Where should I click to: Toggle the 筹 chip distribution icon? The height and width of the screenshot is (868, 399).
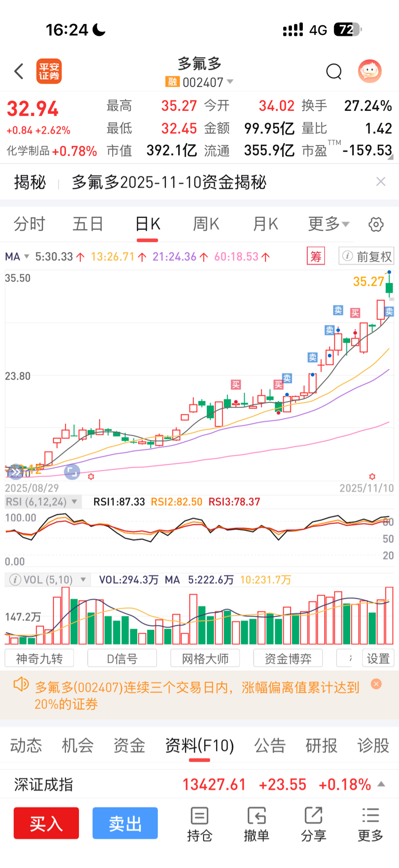click(316, 256)
